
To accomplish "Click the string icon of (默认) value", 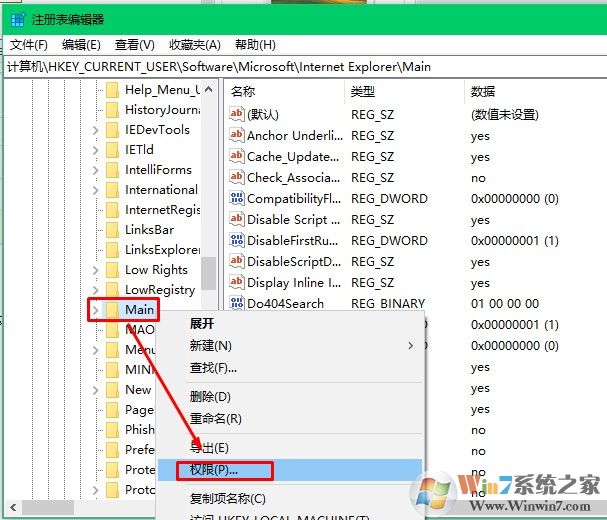I will pyautogui.click(x=237, y=114).
